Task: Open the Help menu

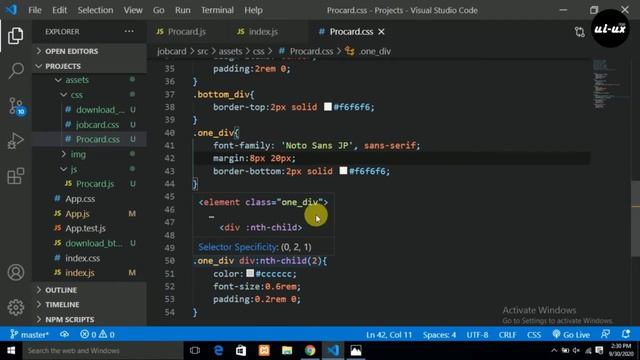Action: click(x=253, y=10)
